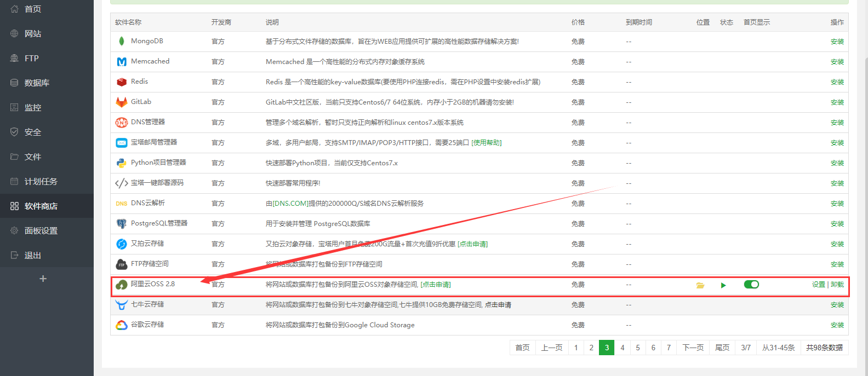Jump to the last page with 尾页
The height and width of the screenshot is (376, 868).
pyautogui.click(x=722, y=348)
